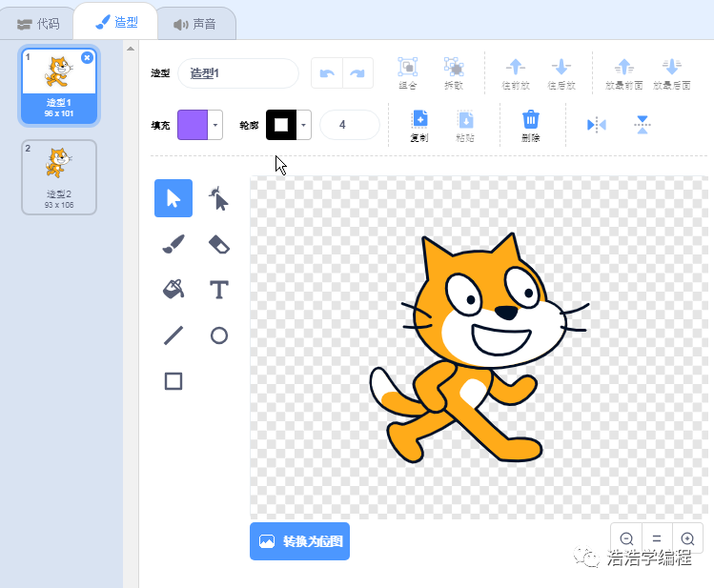Click the Paste (粘贴) icon
Screen dimensions: 714x588
click(465, 125)
